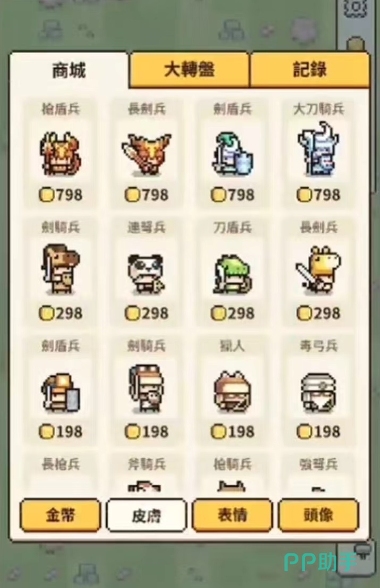
Task: Choose the white-green 劍盾兵 skin for 798
Action: click(x=232, y=153)
